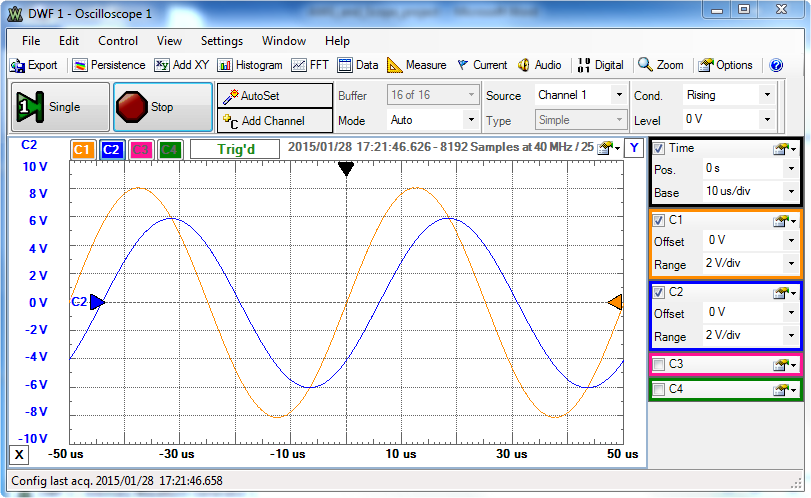Image resolution: width=811 pixels, height=498 pixels.
Task: Open the Window menu
Action: 284,41
